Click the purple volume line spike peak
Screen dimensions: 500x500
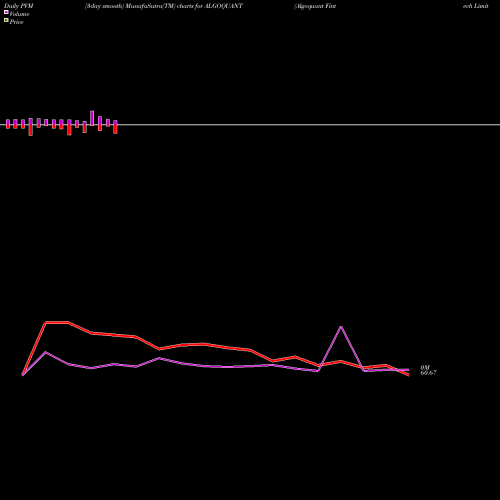pos(341,327)
